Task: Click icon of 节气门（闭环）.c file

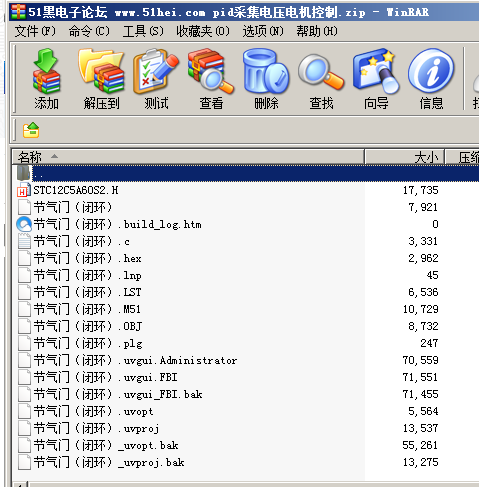Action: [x=24, y=241]
